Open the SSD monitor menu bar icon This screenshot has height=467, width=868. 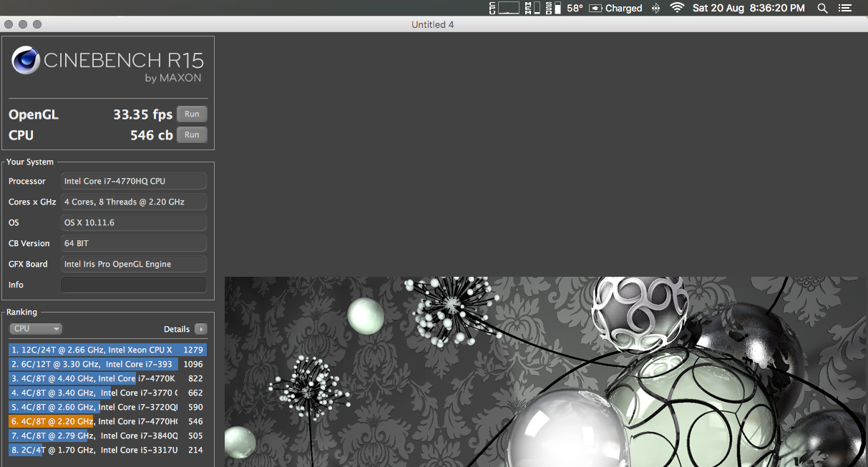(x=553, y=8)
